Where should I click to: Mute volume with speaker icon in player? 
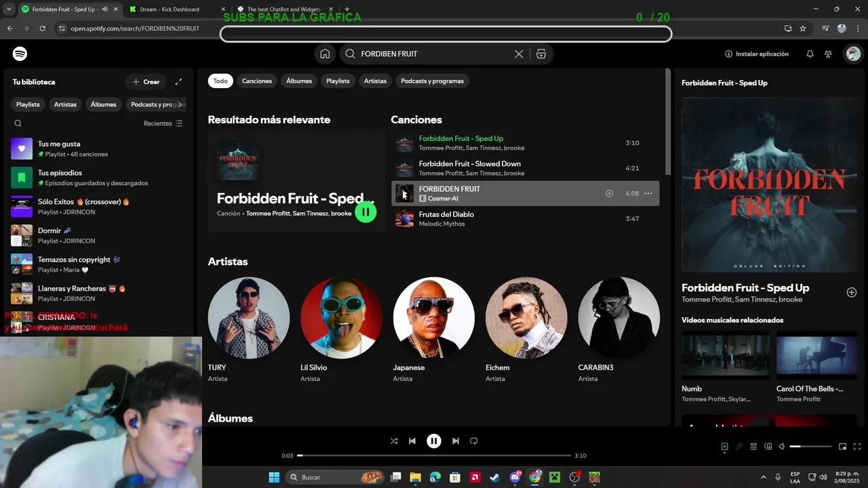pos(782,447)
